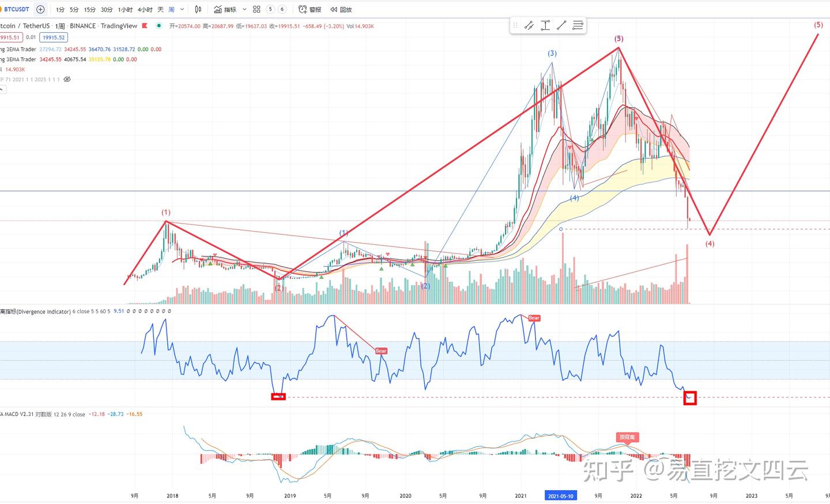Expand the timeframe dropdown arrow

click(182, 9)
